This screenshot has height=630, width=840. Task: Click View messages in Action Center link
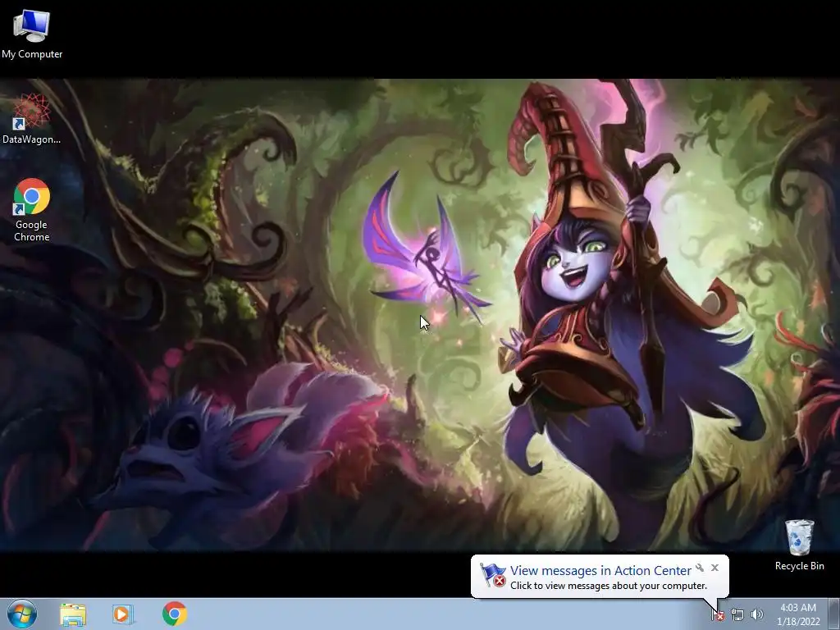point(600,571)
